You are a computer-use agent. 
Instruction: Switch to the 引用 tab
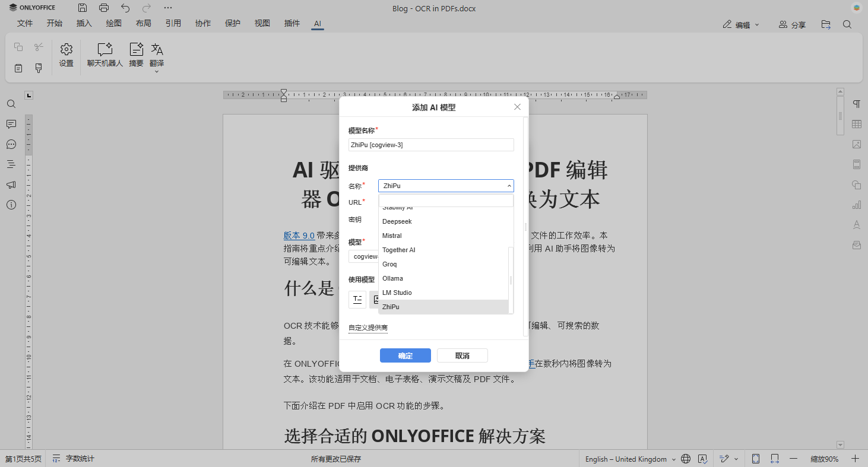pyautogui.click(x=173, y=23)
